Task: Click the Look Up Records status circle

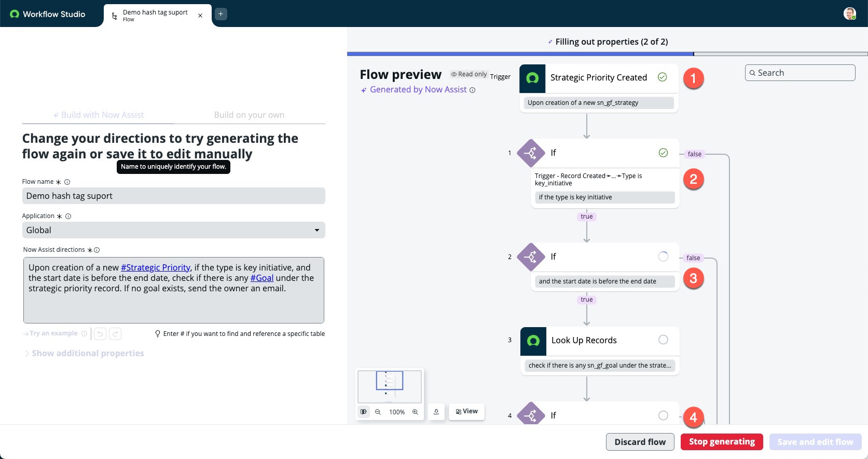Action: click(663, 340)
